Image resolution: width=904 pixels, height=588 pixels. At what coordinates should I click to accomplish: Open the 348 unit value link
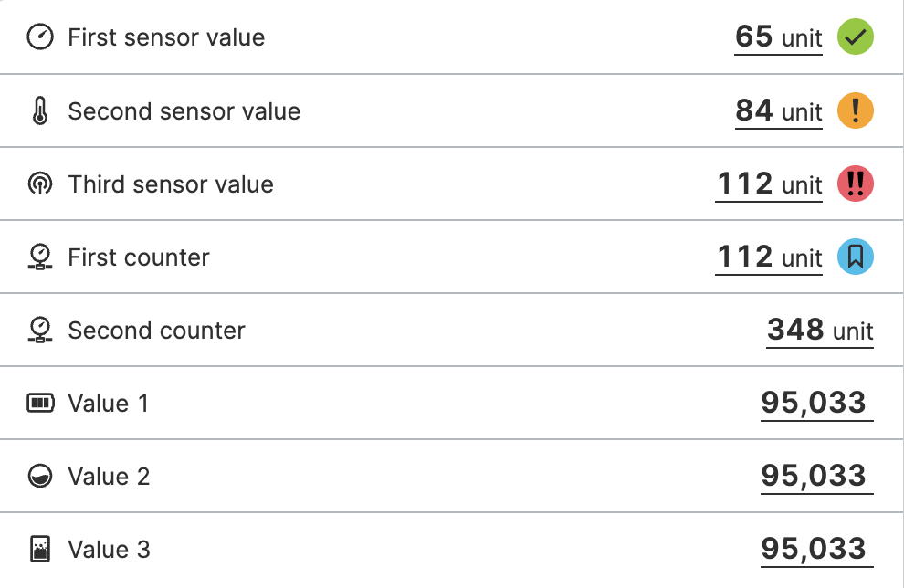pos(820,331)
